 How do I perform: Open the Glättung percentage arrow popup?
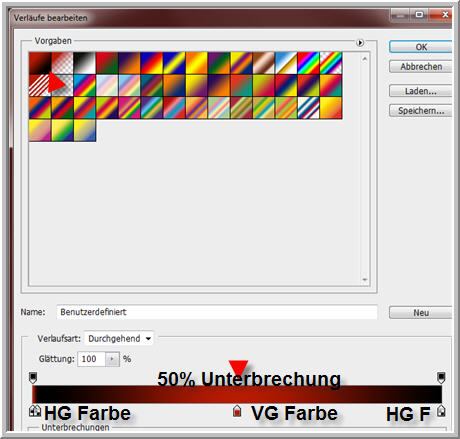pyautogui.click(x=112, y=359)
